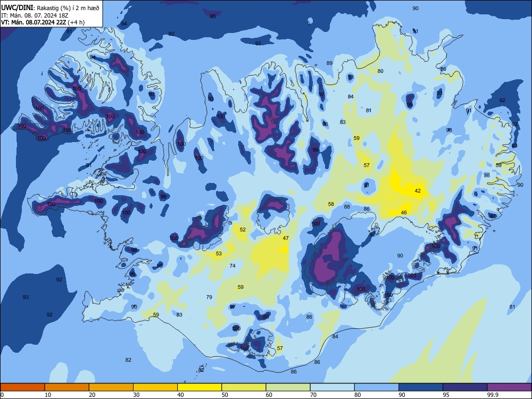Click the dark blue 90–95 legend swatch
The width and height of the screenshot is (532, 399).
click(x=421, y=387)
